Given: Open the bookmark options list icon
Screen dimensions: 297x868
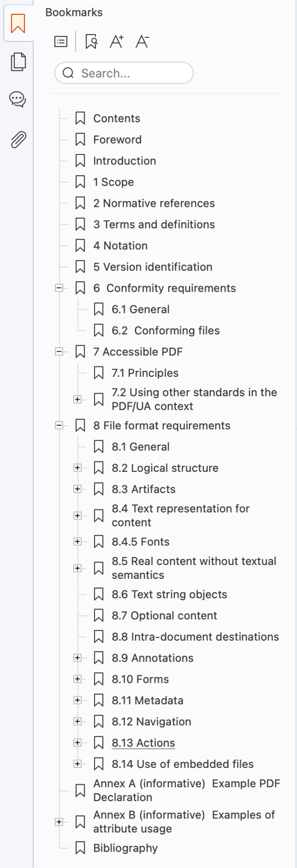Looking at the screenshot, I should (x=59, y=42).
